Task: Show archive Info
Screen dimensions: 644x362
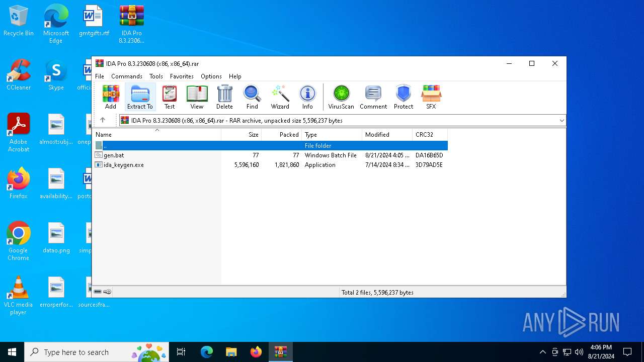Action: [307, 97]
